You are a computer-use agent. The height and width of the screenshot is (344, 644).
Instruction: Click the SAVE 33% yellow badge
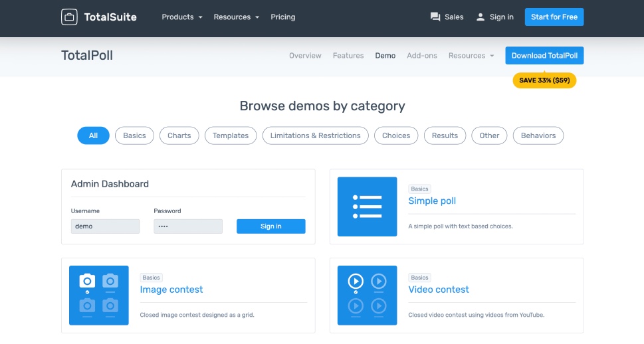click(544, 80)
